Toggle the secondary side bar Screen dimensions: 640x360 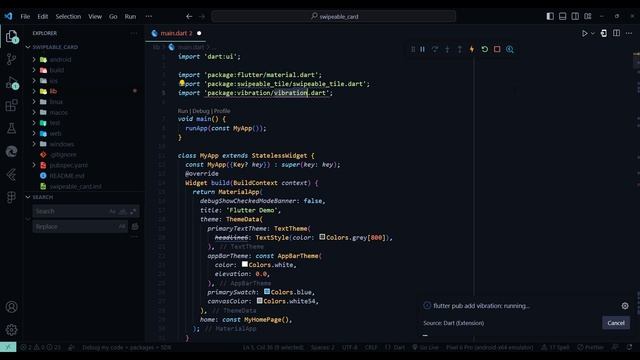point(575,16)
